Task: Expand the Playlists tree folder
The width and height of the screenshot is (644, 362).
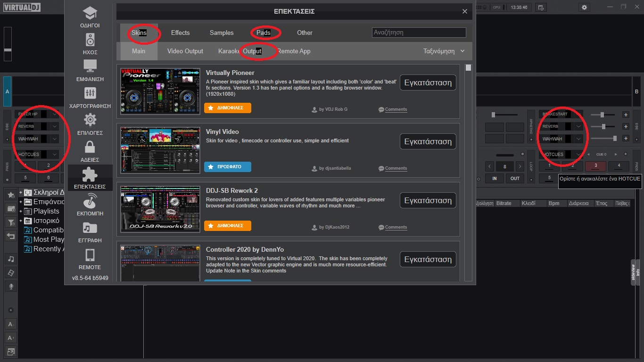Action: (x=21, y=211)
